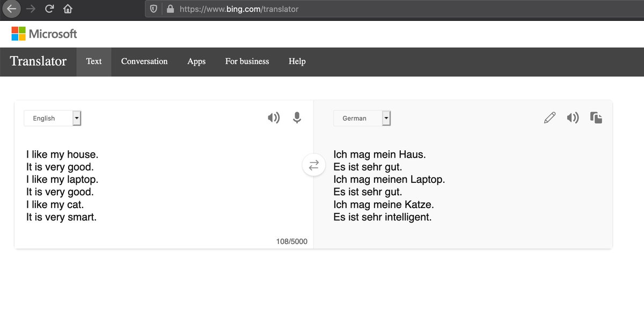Click the translation "Ich mag meine Katze."

pos(384,204)
